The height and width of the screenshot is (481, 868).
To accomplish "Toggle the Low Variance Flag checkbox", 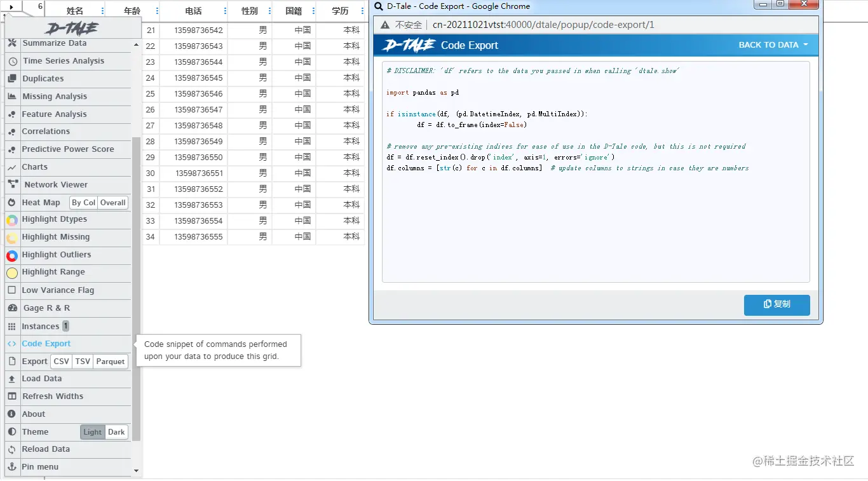I will (x=11, y=290).
